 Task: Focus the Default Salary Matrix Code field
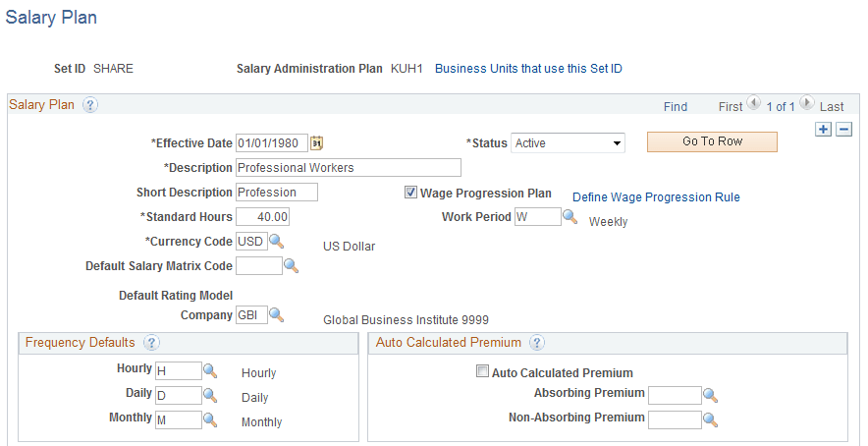pyautogui.click(x=259, y=266)
